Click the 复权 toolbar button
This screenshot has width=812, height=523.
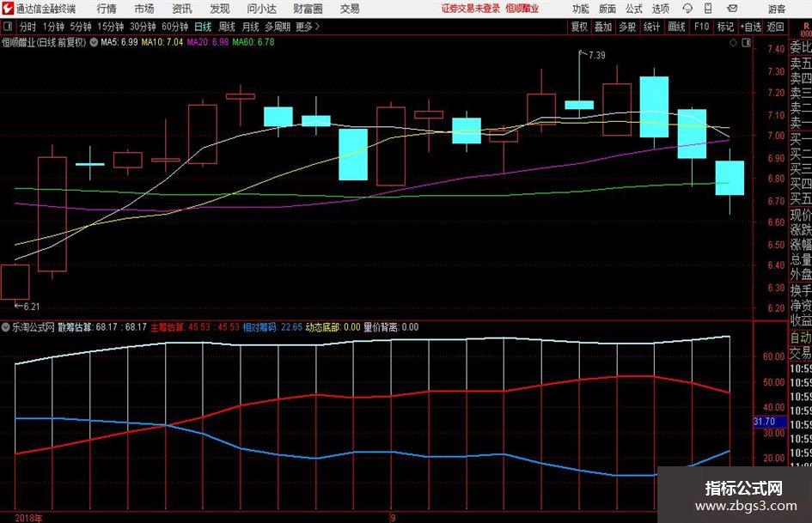(579, 27)
